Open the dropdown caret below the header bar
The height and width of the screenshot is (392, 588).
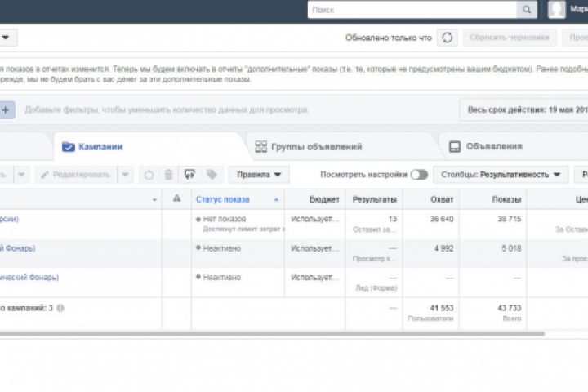point(6,38)
